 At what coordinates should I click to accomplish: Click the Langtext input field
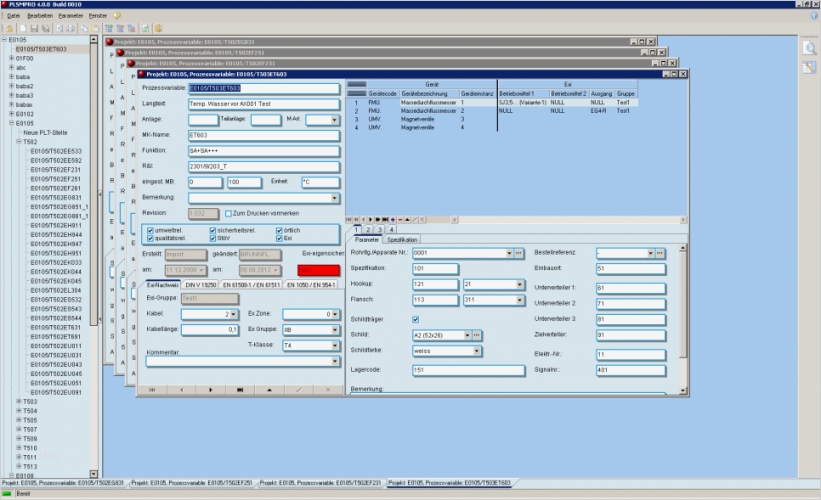264,103
